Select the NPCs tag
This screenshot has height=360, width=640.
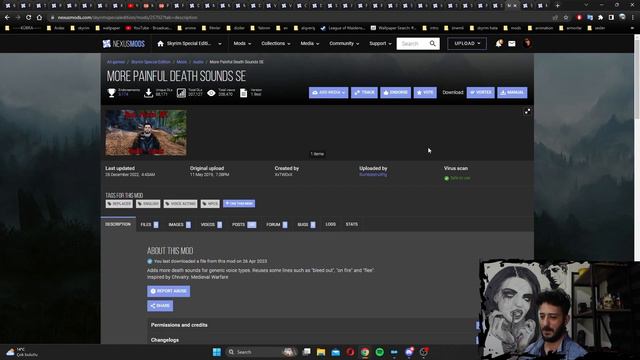pyautogui.click(x=210, y=204)
